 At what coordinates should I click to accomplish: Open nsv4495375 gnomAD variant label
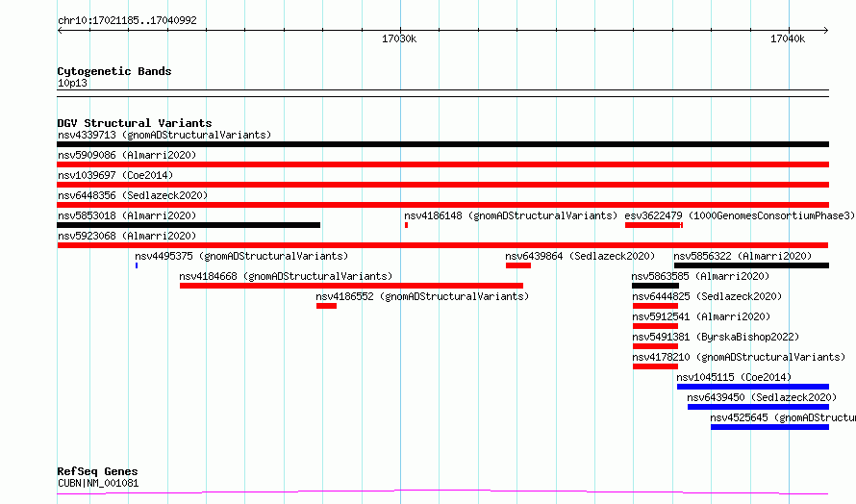pyautogui.click(x=241, y=256)
